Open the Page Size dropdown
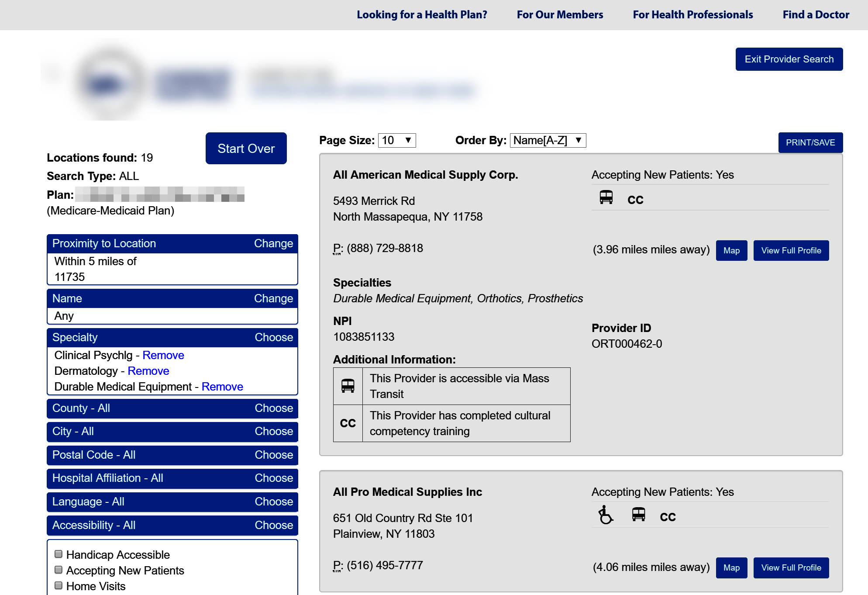The height and width of the screenshot is (595, 868). (x=396, y=140)
